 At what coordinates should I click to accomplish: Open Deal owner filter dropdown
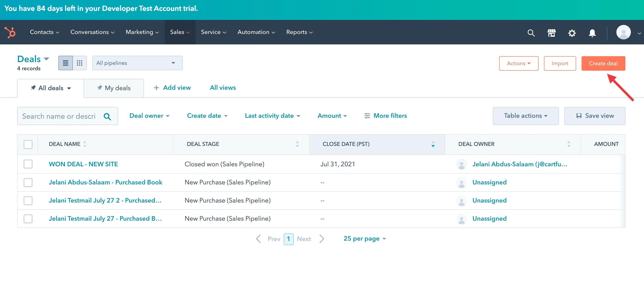point(149,116)
